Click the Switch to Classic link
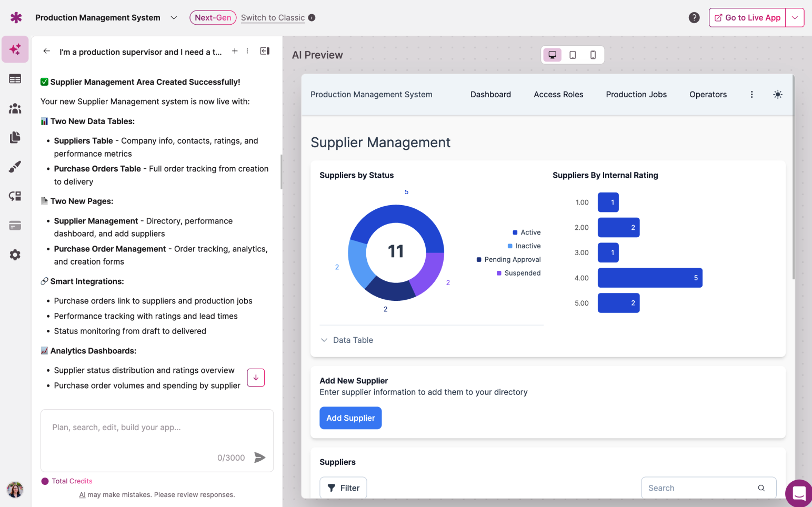 click(273, 17)
